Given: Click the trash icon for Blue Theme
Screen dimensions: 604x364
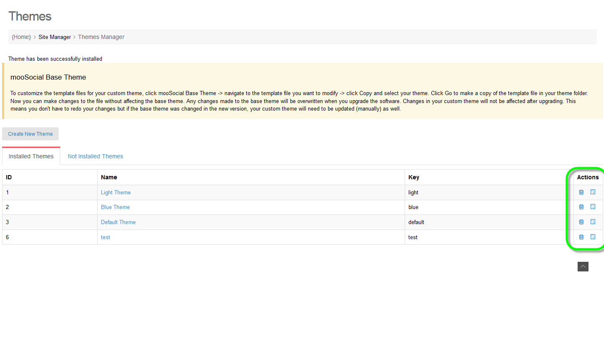Looking at the screenshot, I should click(x=581, y=207).
